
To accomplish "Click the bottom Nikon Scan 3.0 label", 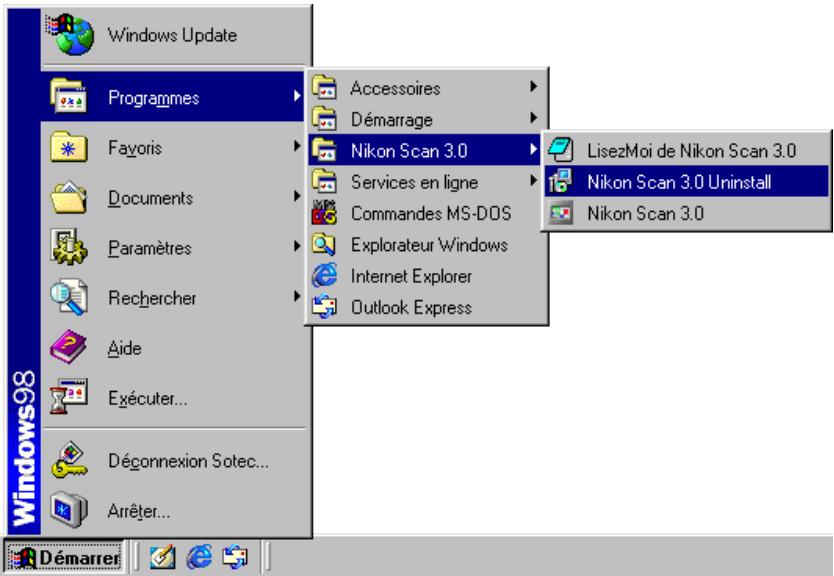I will pos(646,213).
